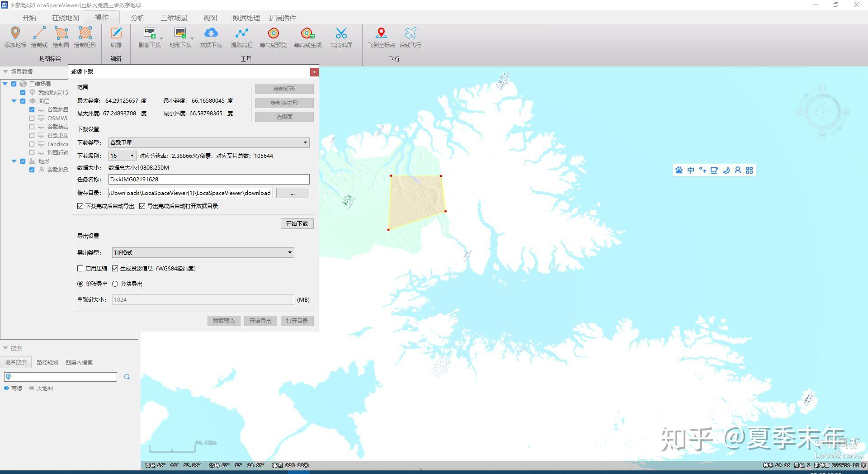Open the 下载类型 dropdown
The image size is (868, 474).
(x=209, y=142)
